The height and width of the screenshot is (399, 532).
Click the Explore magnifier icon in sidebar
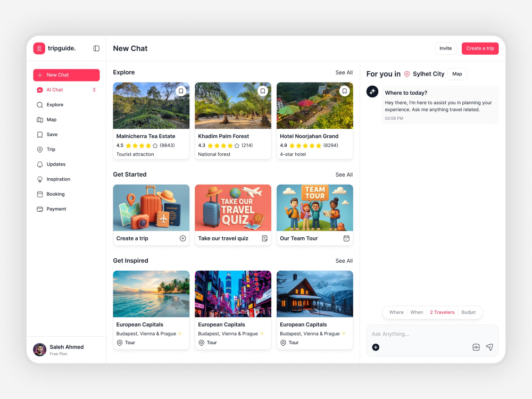(40, 105)
